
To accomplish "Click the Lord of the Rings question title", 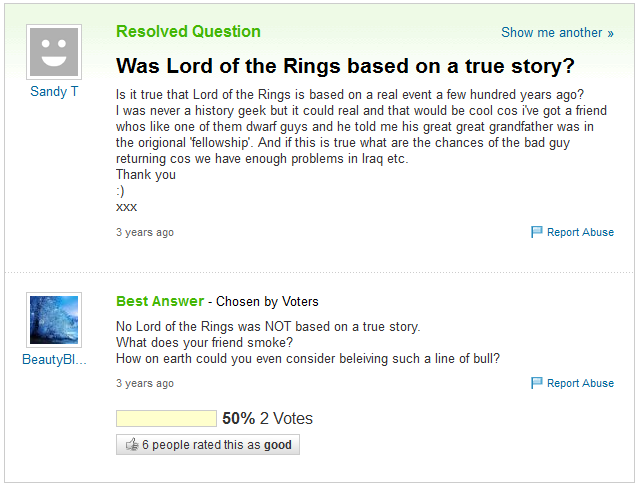I will pos(345,66).
